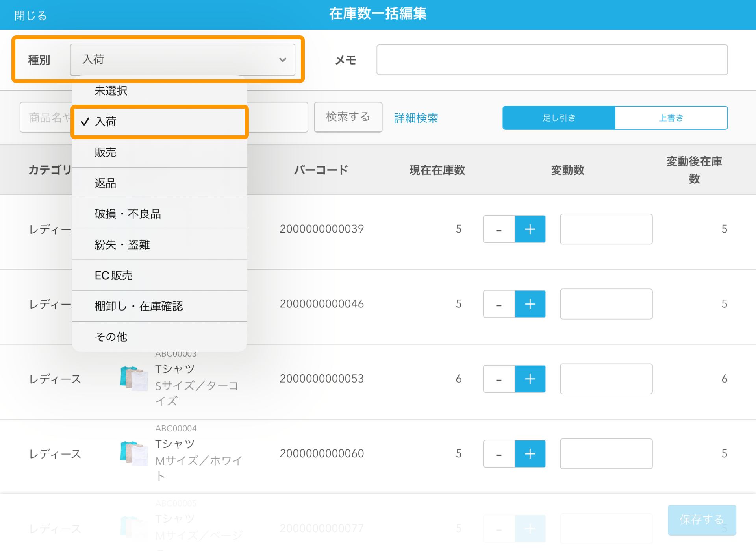Click Tシャツ thumbnail for item ABC00004
The height and width of the screenshot is (551, 756).
click(x=134, y=453)
